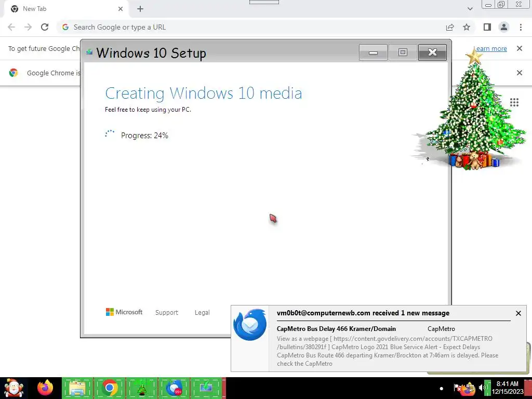Close the New Tab tab
The height and width of the screenshot is (399, 532).
pyautogui.click(x=121, y=9)
